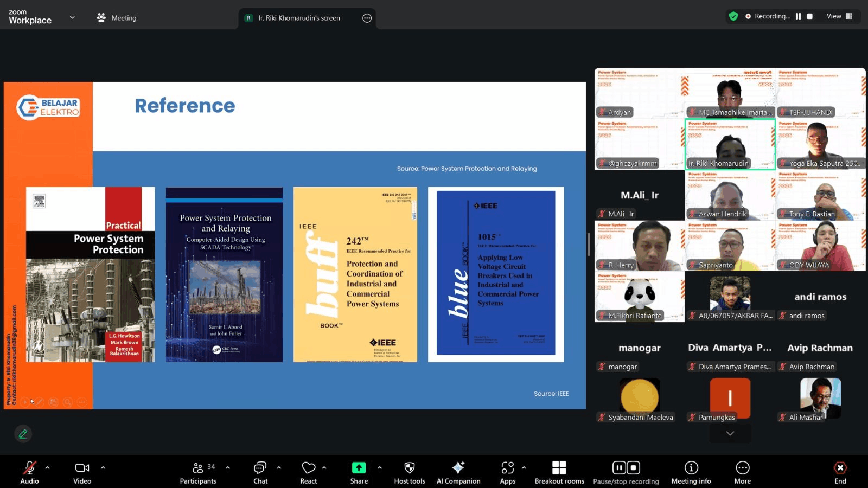Select Ir. Riki Khomarudin's video tile

click(730, 144)
